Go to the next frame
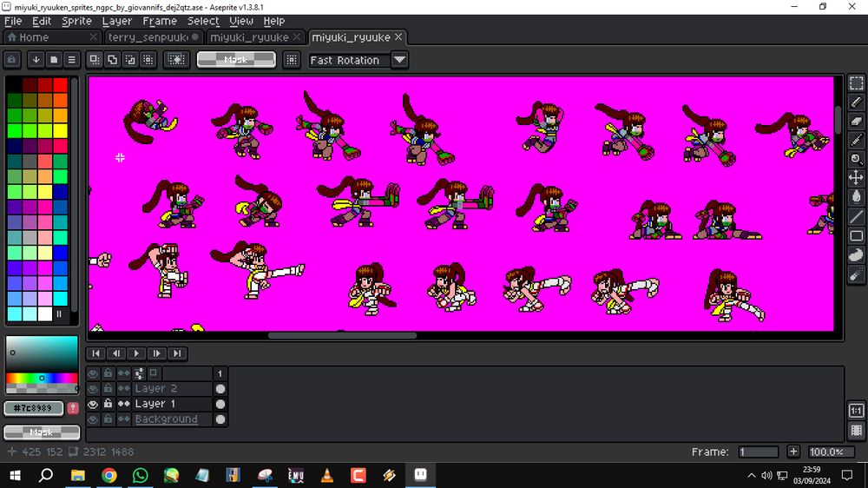Screen dimensions: 868x488 [156, 353]
